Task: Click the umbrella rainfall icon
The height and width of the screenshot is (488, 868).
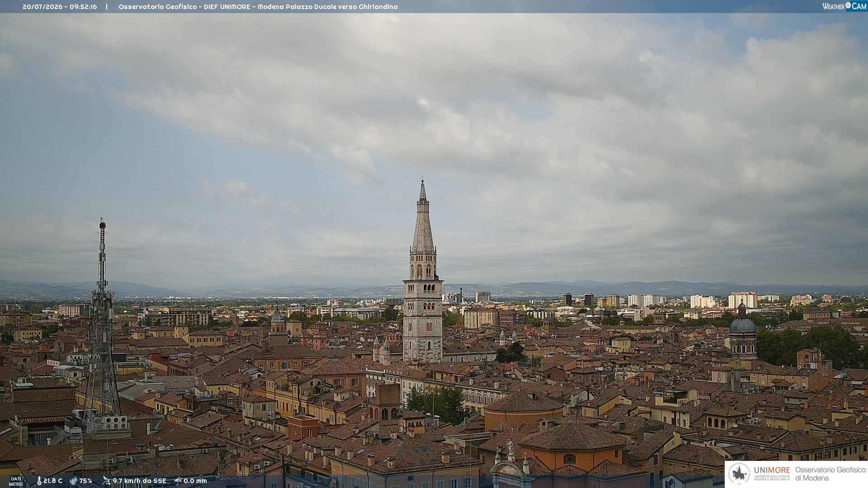Action: point(178,481)
